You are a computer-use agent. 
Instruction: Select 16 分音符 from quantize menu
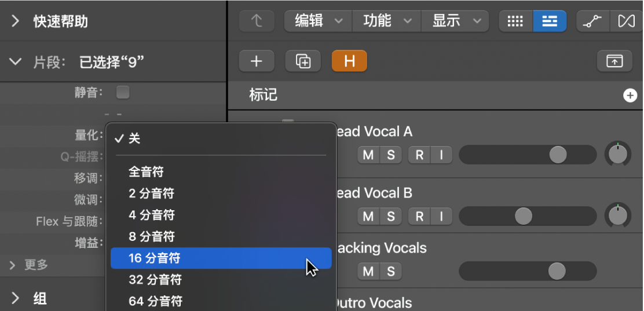(x=221, y=258)
